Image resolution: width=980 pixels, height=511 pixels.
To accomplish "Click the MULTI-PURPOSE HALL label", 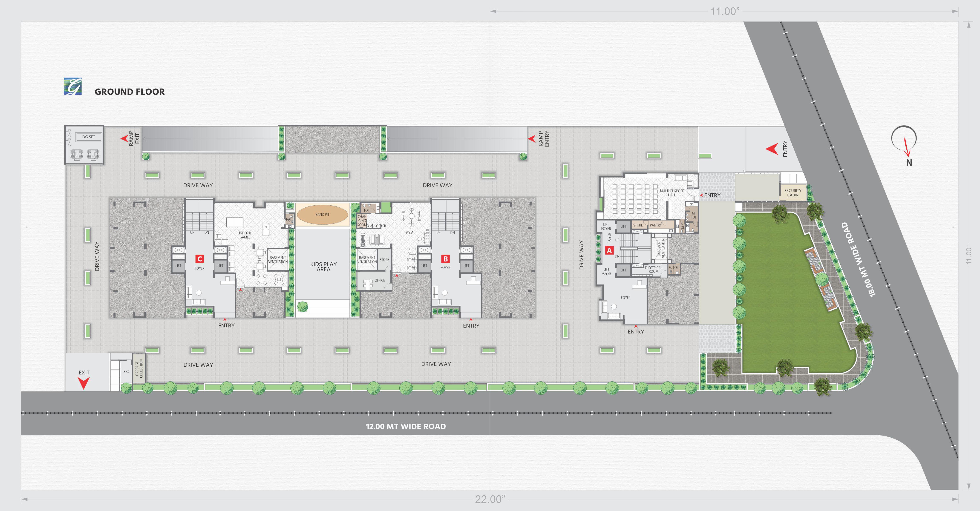I will [x=672, y=193].
